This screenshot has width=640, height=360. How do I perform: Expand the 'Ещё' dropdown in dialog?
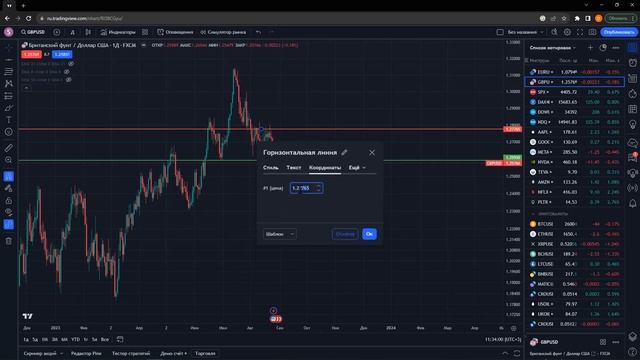pos(357,167)
